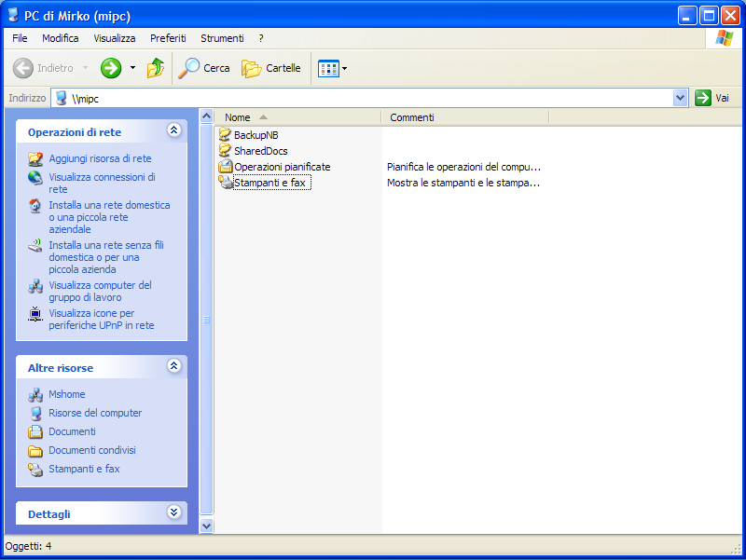This screenshot has height=560, width=746.
Task: Click the sidebar scrollbar up arrow
Action: pos(206,116)
